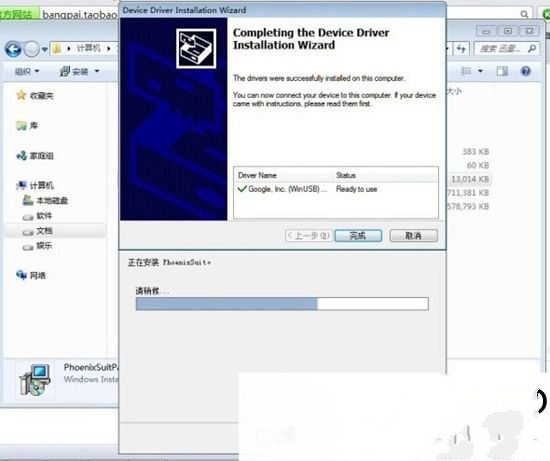Expand the arrow after 计算机 in the address bar
The height and width of the screenshot is (461, 550).
point(109,48)
